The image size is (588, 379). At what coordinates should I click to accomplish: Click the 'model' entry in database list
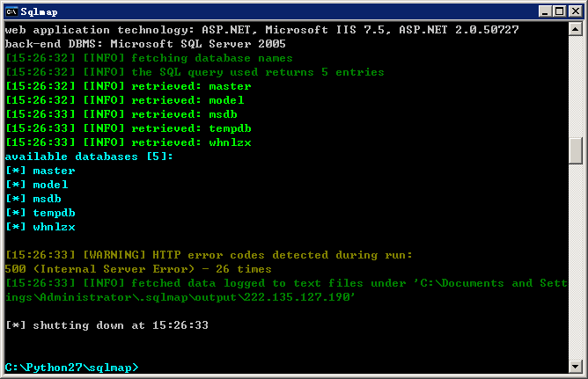(x=51, y=185)
